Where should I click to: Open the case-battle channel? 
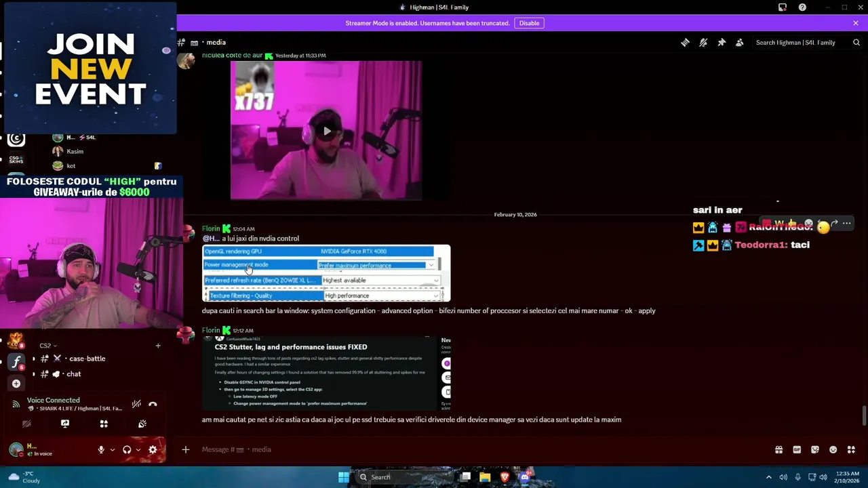pos(87,359)
